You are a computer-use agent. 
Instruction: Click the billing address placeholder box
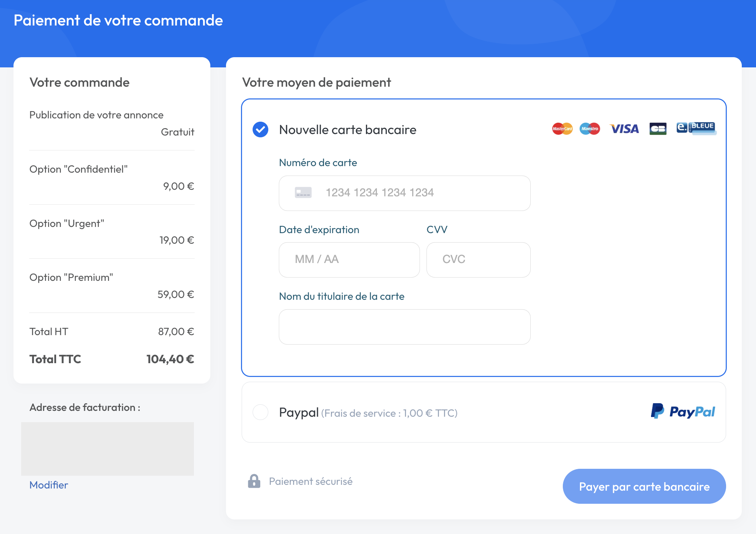click(108, 449)
